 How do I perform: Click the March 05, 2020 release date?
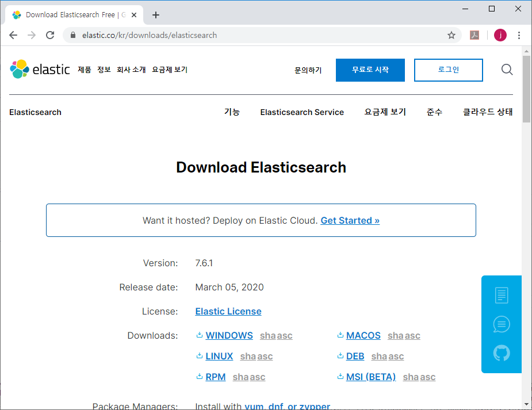229,288
